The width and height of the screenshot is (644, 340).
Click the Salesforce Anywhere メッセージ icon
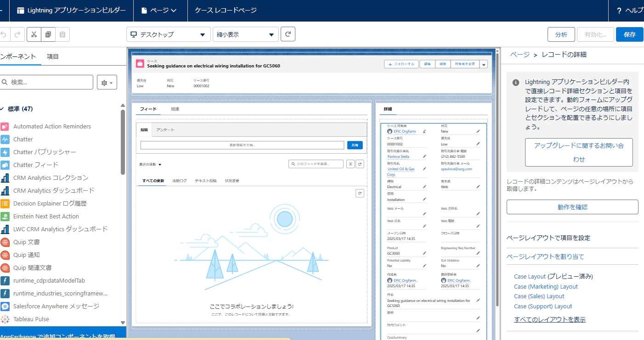(x=5, y=306)
